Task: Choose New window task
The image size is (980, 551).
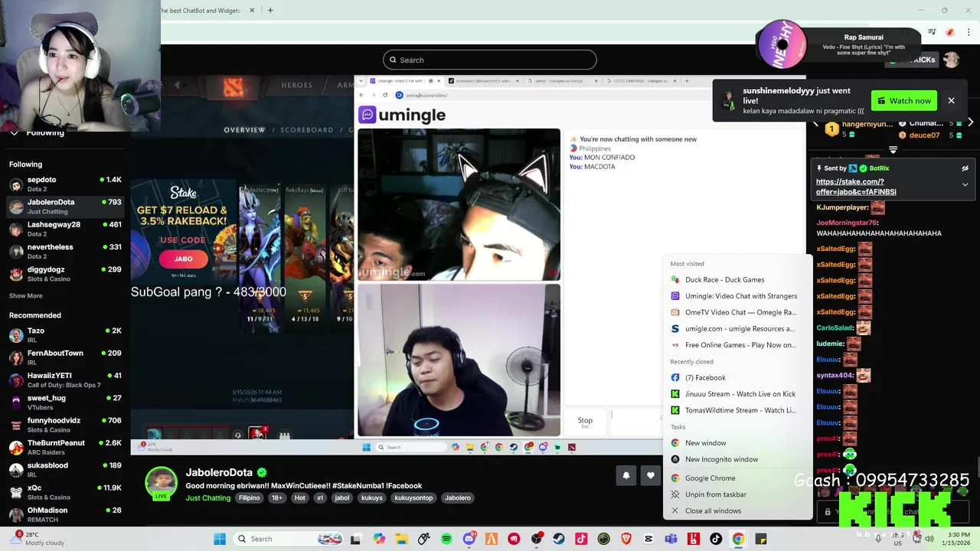Action: (737, 443)
